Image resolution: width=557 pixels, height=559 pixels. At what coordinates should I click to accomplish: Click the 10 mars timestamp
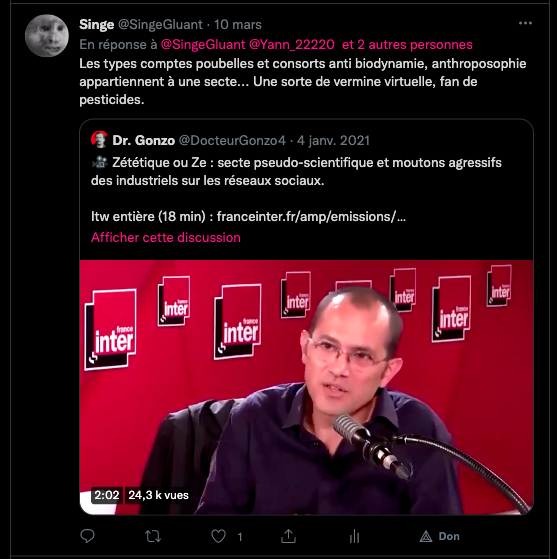coord(237,25)
